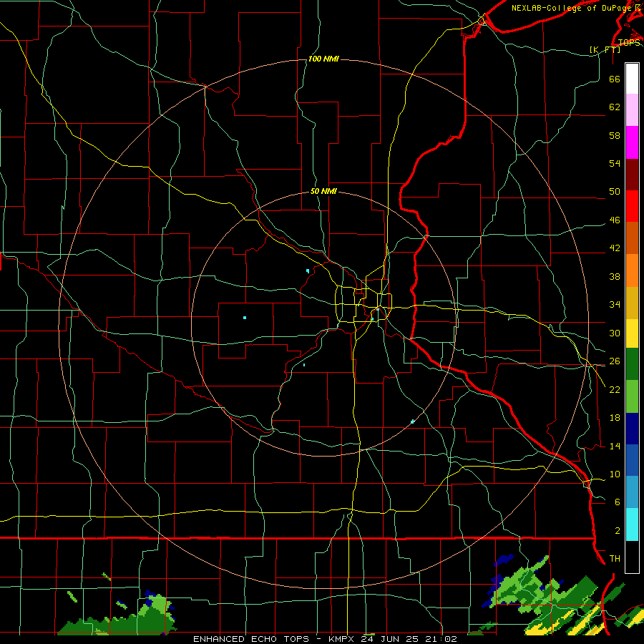Click the magenta legend swatch

pyautogui.click(x=632, y=142)
